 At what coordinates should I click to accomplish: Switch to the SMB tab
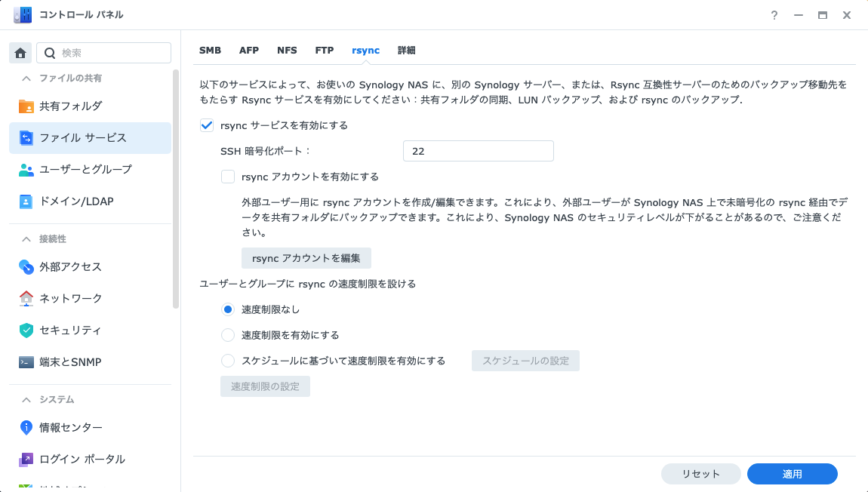click(210, 51)
